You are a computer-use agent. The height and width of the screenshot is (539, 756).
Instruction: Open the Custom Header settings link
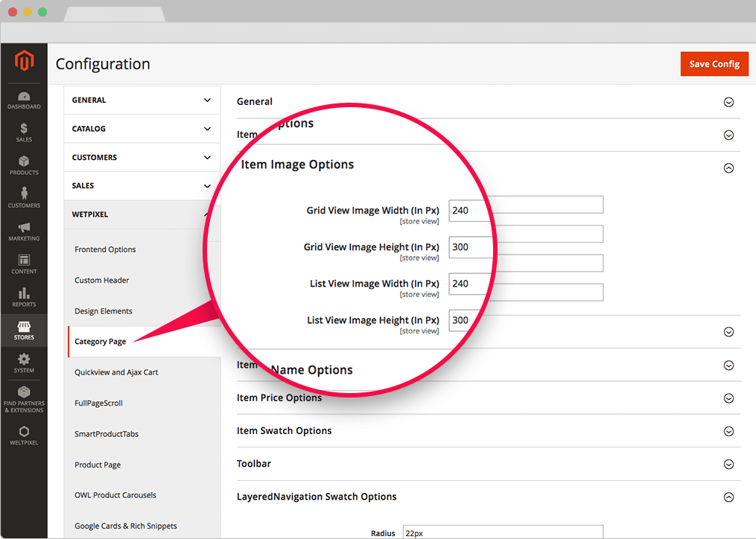point(102,280)
